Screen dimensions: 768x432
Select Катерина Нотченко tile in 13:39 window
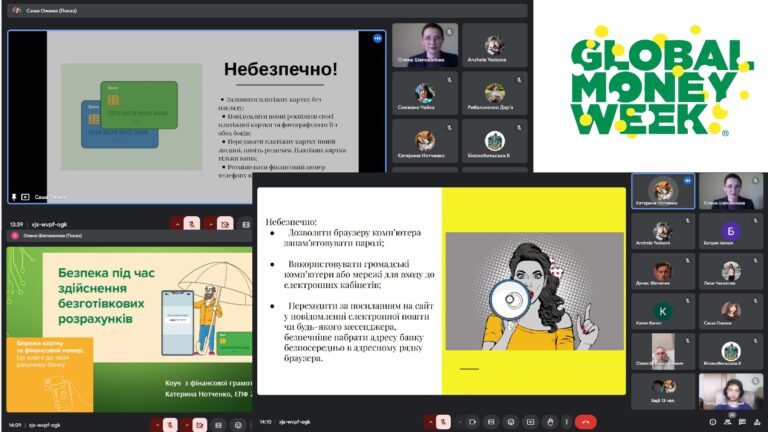[x=425, y=141]
